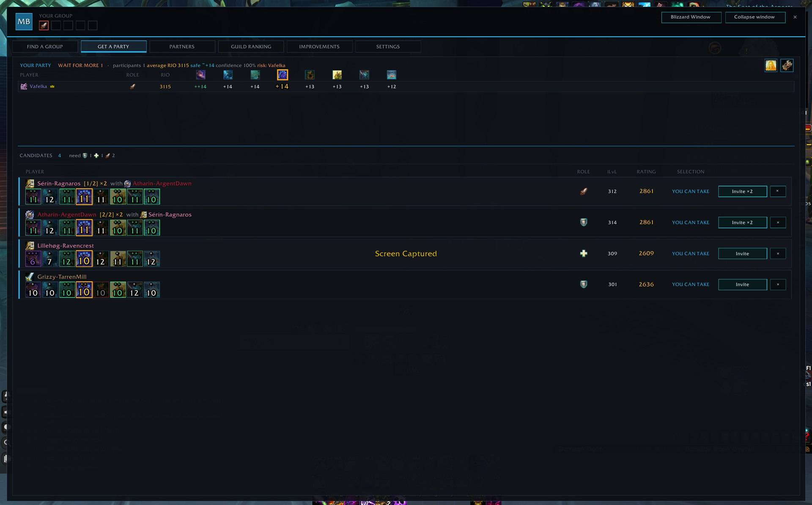The image size is (812, 505).
Task: Open the Find a Group tab
Action: click(x=45, y=47)
